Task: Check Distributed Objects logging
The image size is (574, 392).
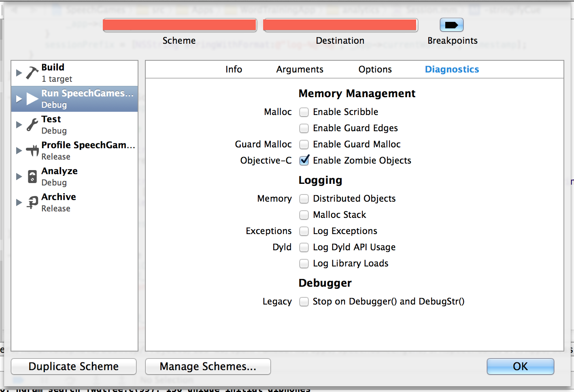Action: click(304, 199)
